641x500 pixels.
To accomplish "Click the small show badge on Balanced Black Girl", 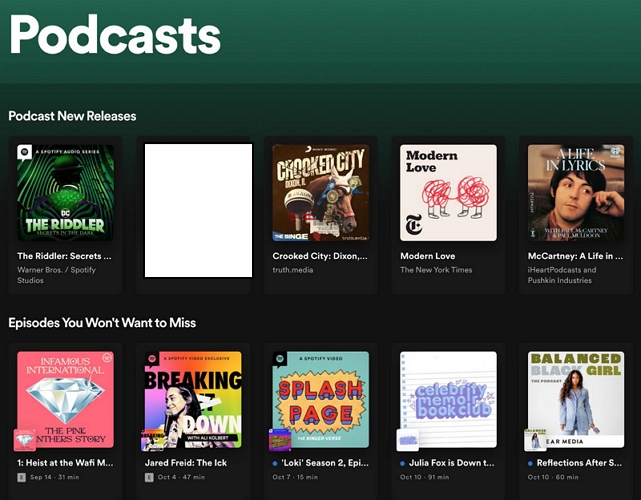I will pyautogui.click(x=537, y=439).
